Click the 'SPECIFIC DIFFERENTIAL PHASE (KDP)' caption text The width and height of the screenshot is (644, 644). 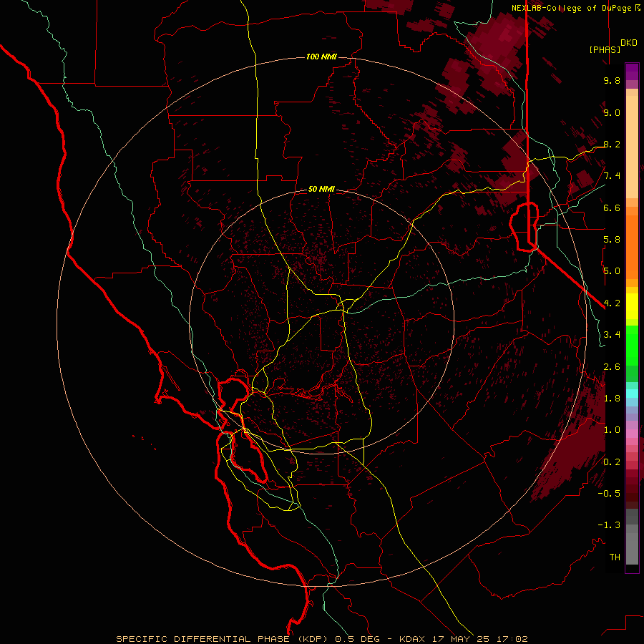tap(224, 639)
